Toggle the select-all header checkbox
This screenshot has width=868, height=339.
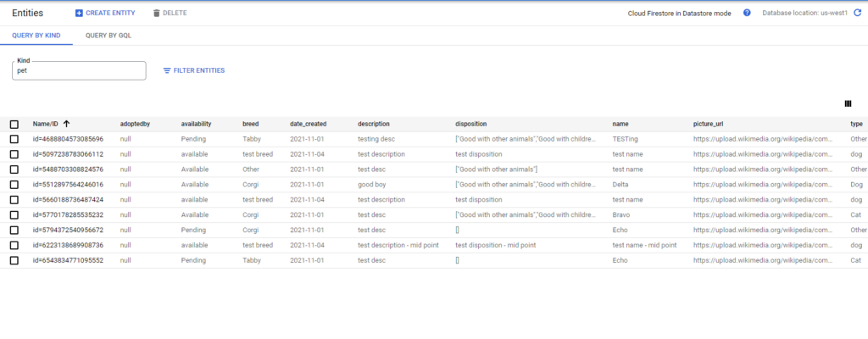[14, 124]
